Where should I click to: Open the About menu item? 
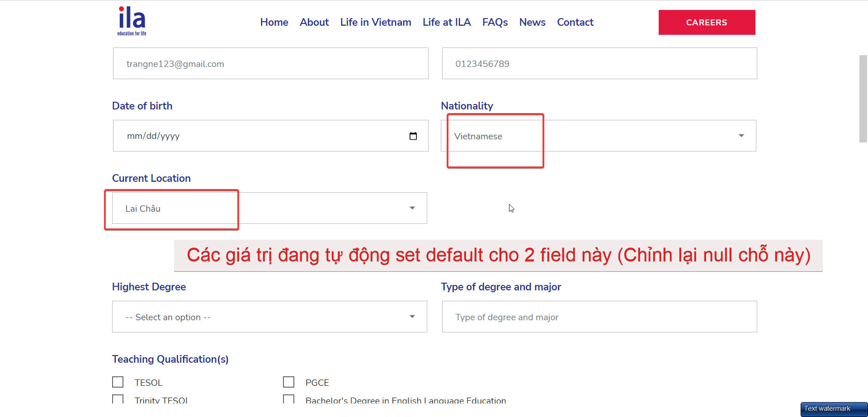pos(314,22)
